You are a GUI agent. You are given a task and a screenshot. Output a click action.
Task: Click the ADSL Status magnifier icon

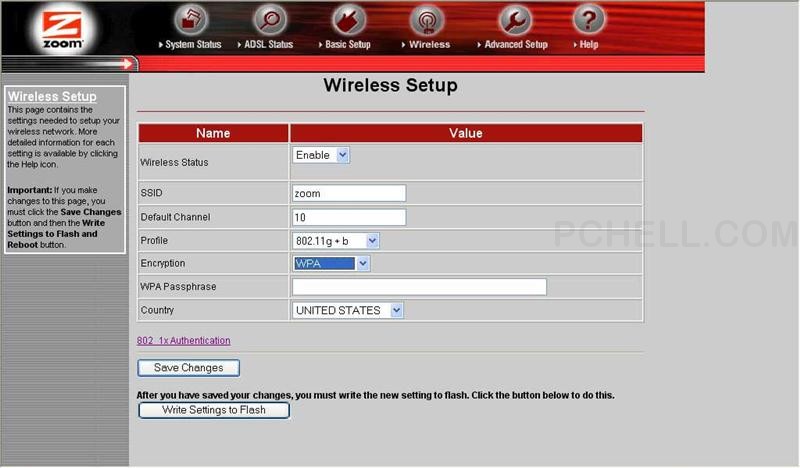(x=269, y=20)
